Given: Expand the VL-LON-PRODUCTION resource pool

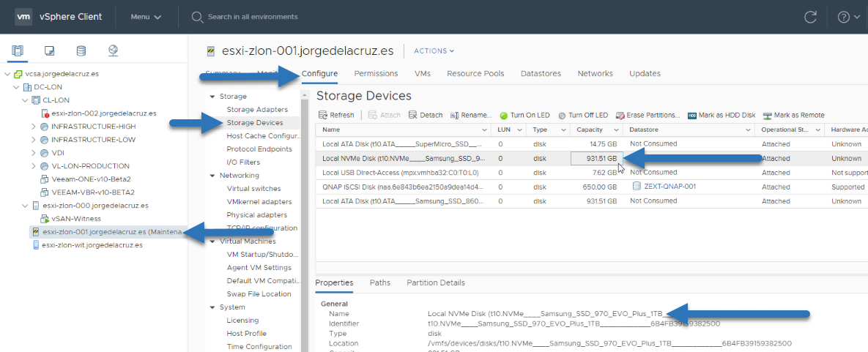Looking at the screenshot, I should tap(34, 166).
